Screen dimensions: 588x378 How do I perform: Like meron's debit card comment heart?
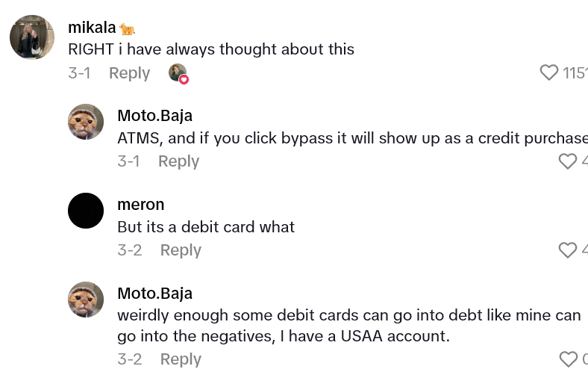(568, 250)
